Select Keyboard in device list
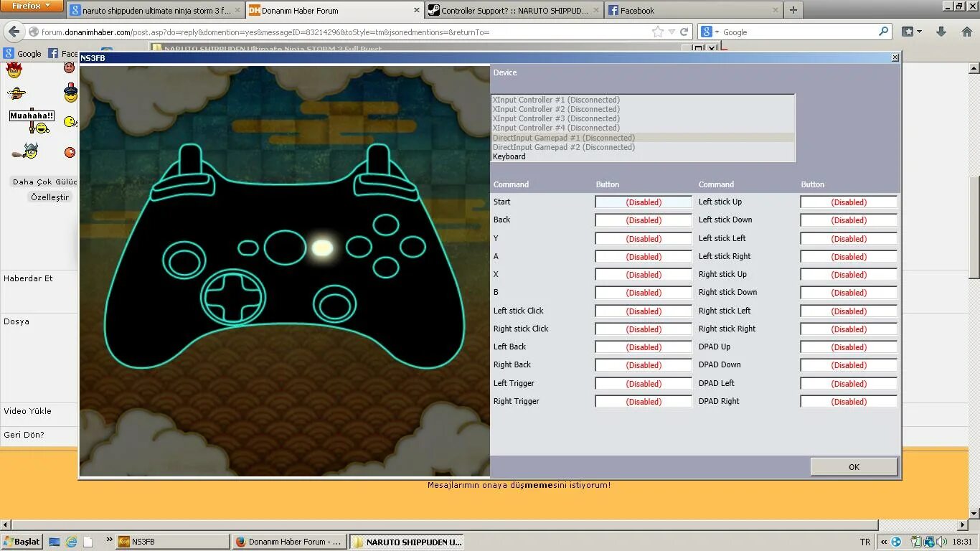Viewport: 980px width, 551px height. (x=642, y=156)
